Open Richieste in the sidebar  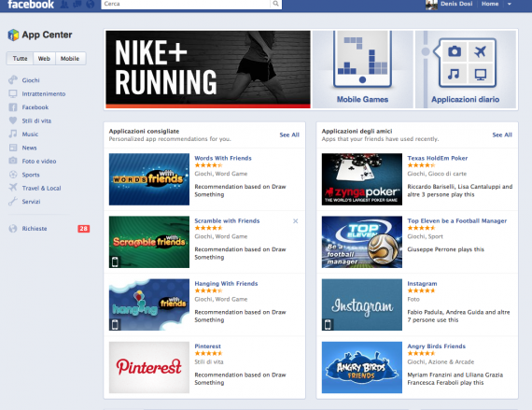click(x=35, y=229)
